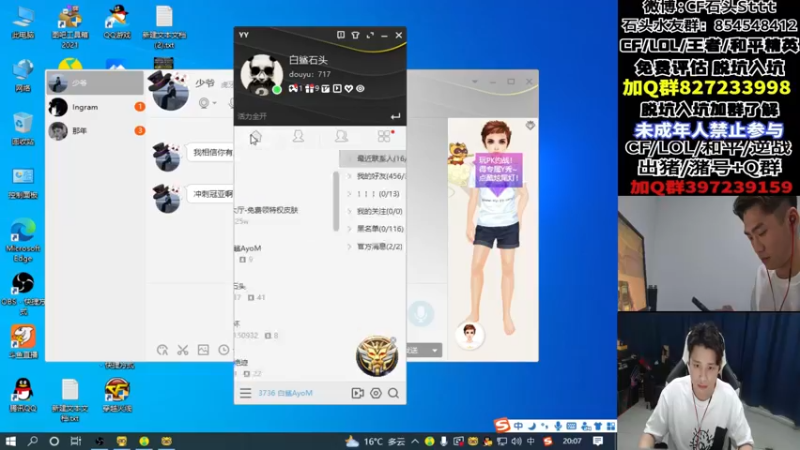This screenshot has width=800, height=450.
Task: Click the scissors screenshot icon in chat window
Action: tap(183, 350)
